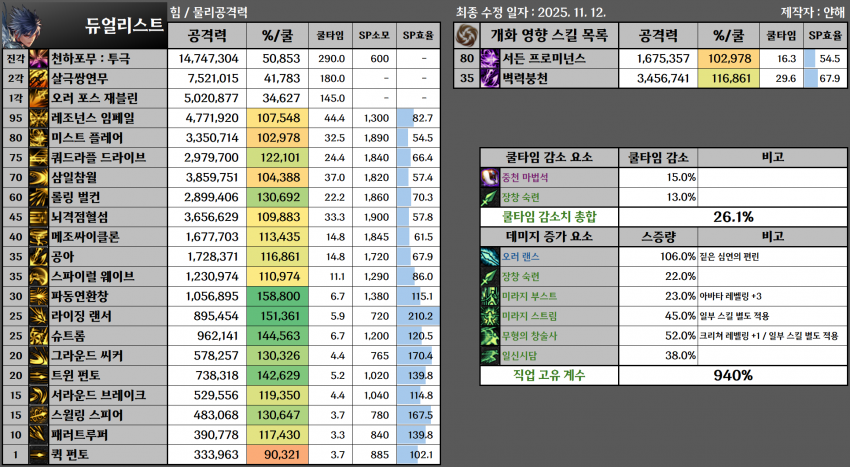The image size is (850, 467).
Task: Select the 퀵 펀토 skill icon
Action: [40, 454]
